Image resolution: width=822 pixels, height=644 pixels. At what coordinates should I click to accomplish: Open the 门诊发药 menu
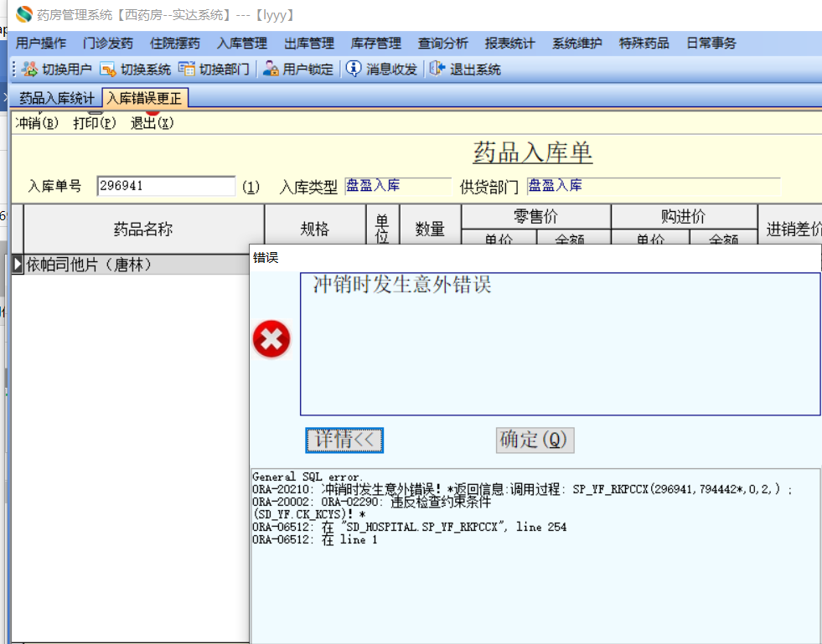pos(108,43)
